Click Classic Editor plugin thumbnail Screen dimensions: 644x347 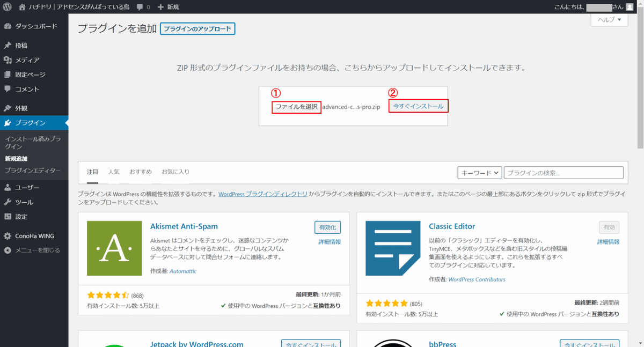tap(393, 248)
